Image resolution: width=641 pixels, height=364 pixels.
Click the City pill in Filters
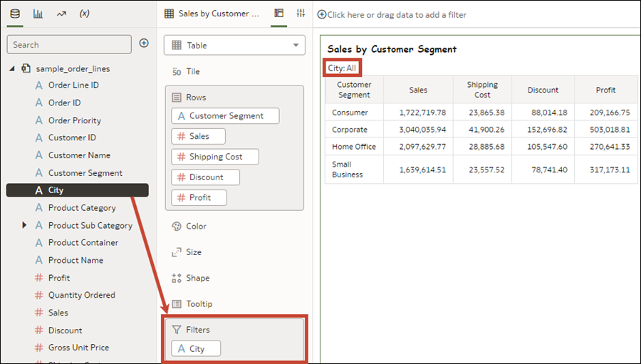pyautogui.click(x=196, y=348)
